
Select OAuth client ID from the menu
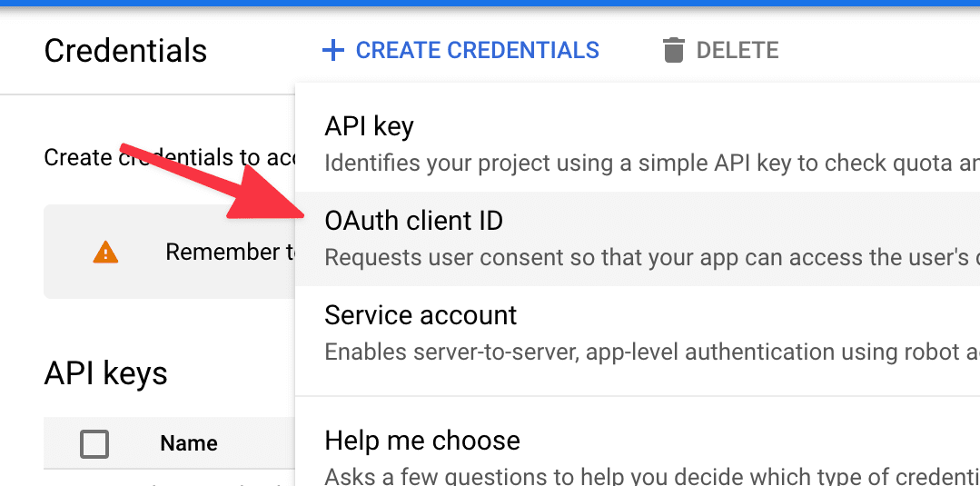[x=413, y=221]
